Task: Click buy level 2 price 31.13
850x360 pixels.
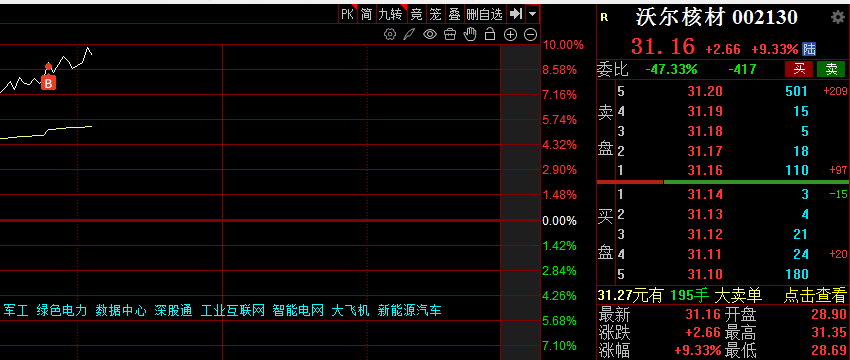Action: (705, 214)
